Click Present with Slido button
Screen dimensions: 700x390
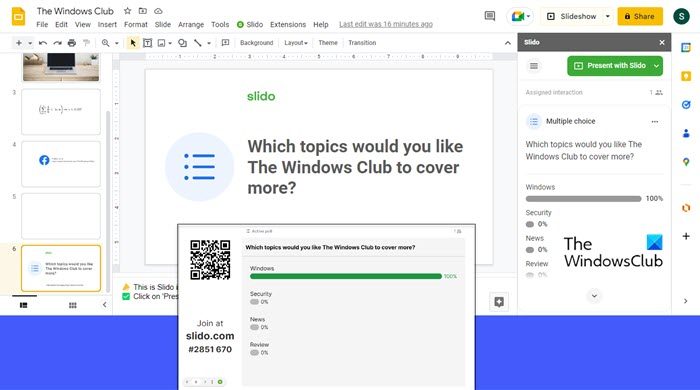(609, 66)
